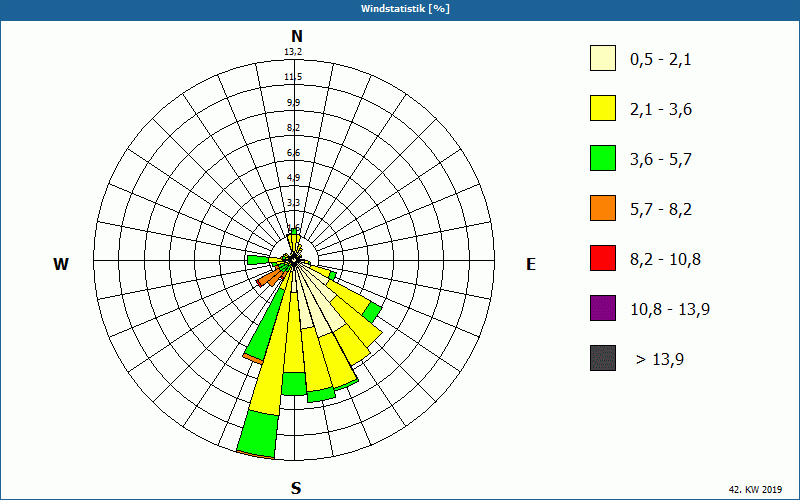Click the E compass label
The image size is (800, 500).
531,264
